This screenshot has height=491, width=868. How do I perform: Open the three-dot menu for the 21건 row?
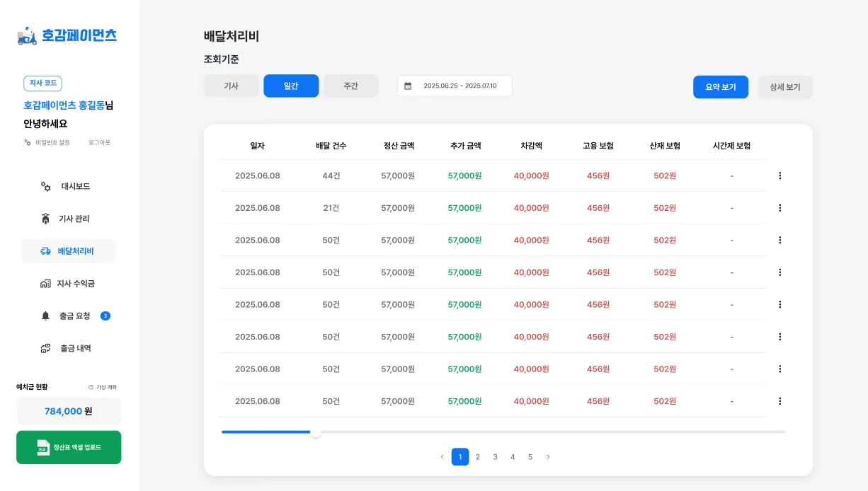coord(780,208)
